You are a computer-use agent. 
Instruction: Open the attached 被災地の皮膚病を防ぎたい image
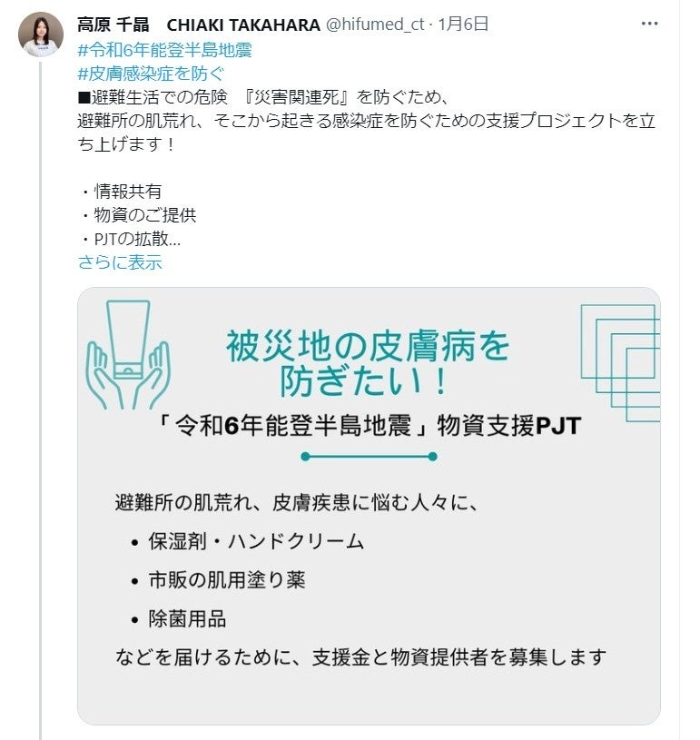tap(369, 506)
